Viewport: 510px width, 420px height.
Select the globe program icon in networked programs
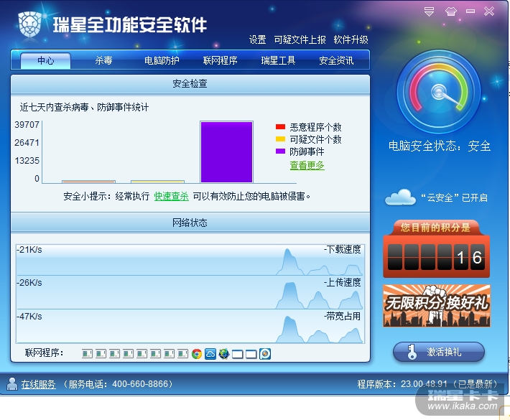[x=224, y=354]
